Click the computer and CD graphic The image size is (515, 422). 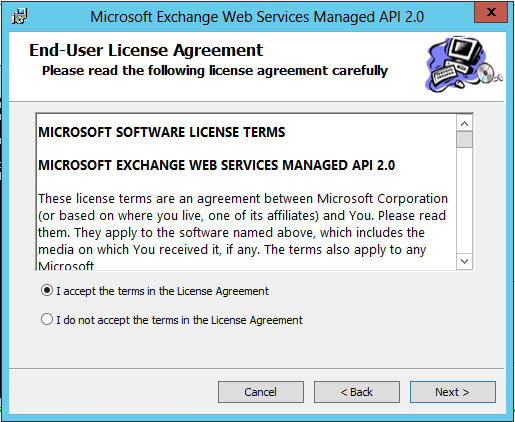463,64
